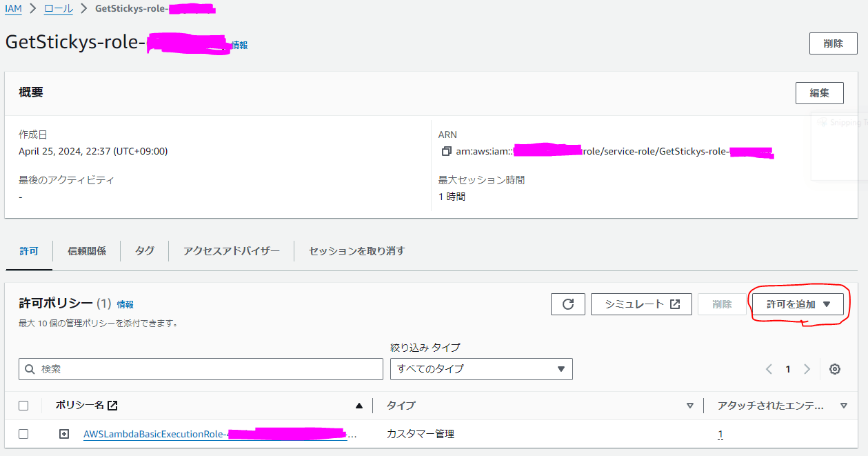The image size is (868, 456).
Task: Open the すべてのタイプ filter dropdown
Action: (x=481, y=369)
